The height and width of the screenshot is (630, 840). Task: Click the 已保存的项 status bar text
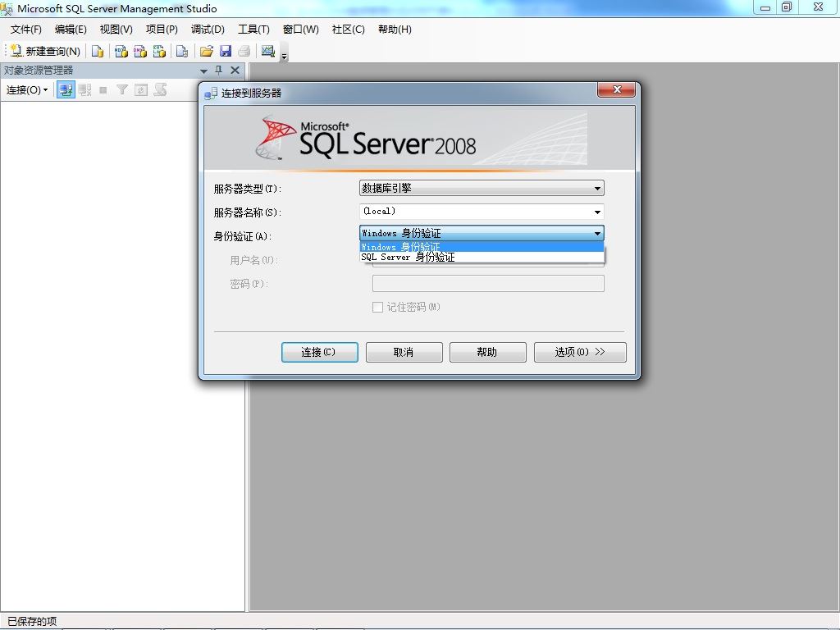[32, 622]
